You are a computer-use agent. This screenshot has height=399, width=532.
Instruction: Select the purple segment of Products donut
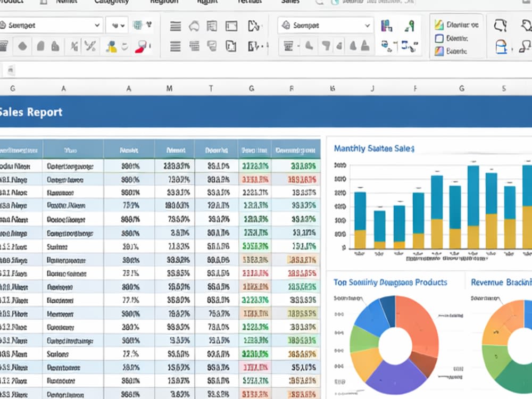(395, 378)
